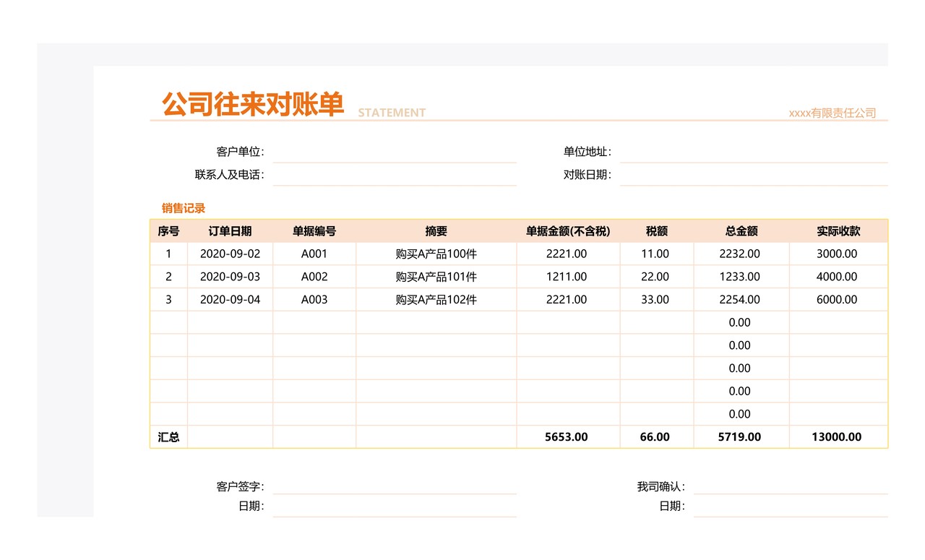Click the 日期 line under 我司确认
The width and height of the screenshot is (925, 560).
click(791, 507)
